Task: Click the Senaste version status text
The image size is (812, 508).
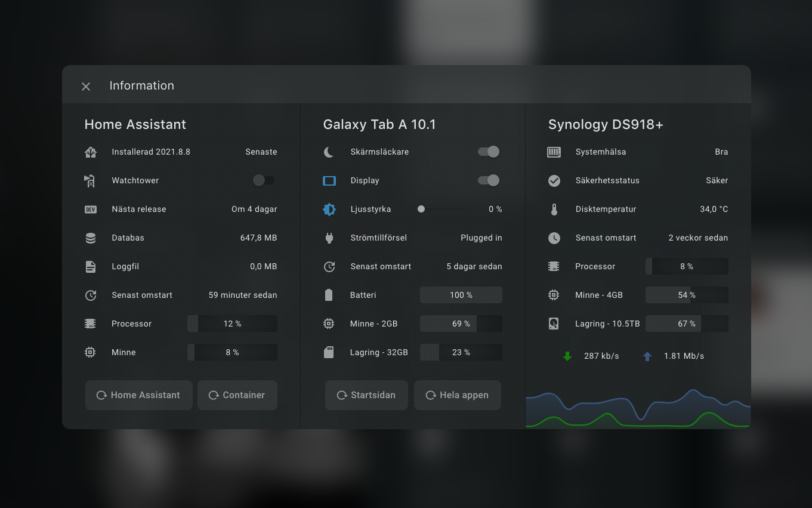Action: (261, 152)
